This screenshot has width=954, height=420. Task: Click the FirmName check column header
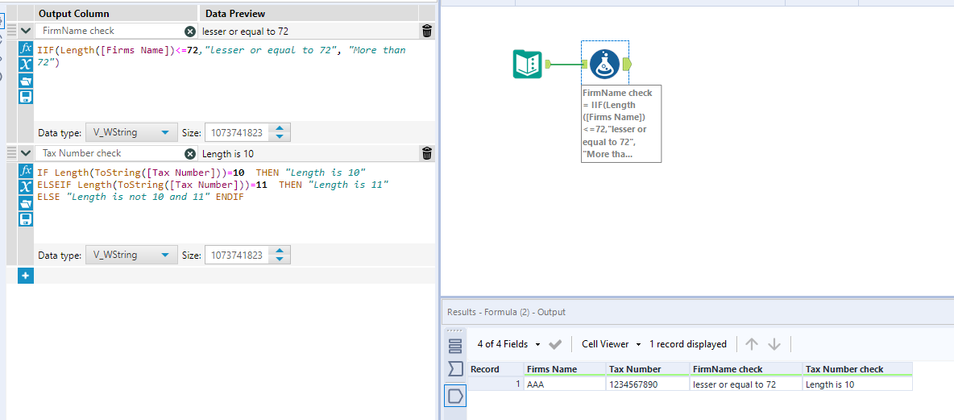coord(746,369)
